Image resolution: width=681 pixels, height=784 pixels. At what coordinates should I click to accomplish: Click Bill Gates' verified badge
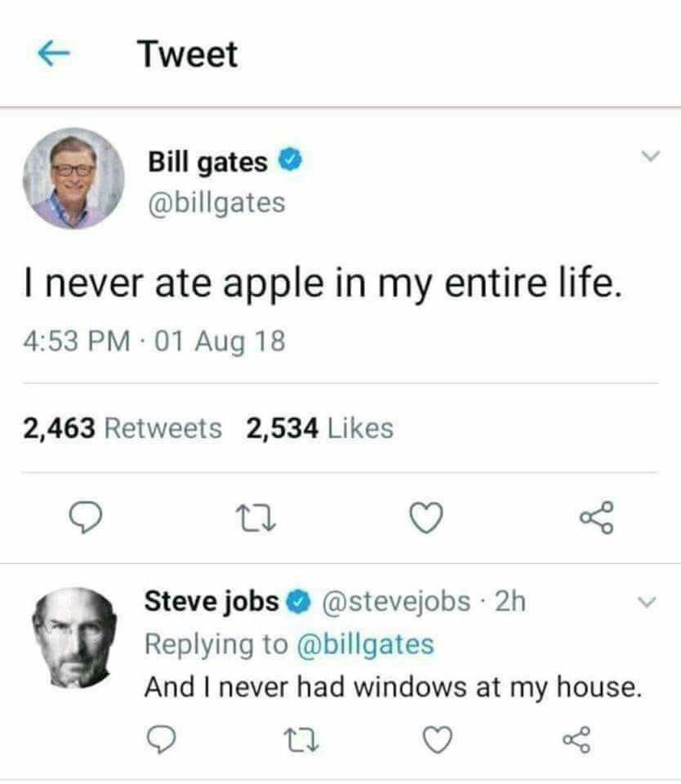287,161
